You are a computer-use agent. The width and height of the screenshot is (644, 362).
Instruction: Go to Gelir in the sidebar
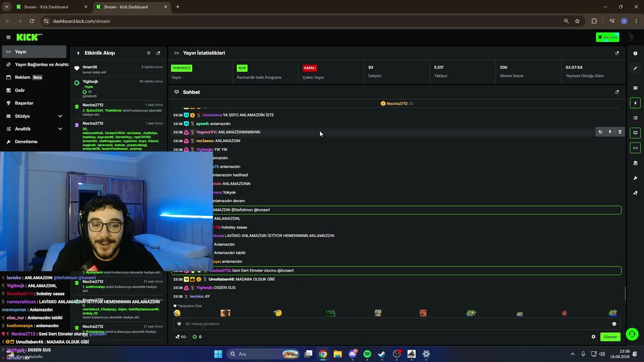[34, 90]
